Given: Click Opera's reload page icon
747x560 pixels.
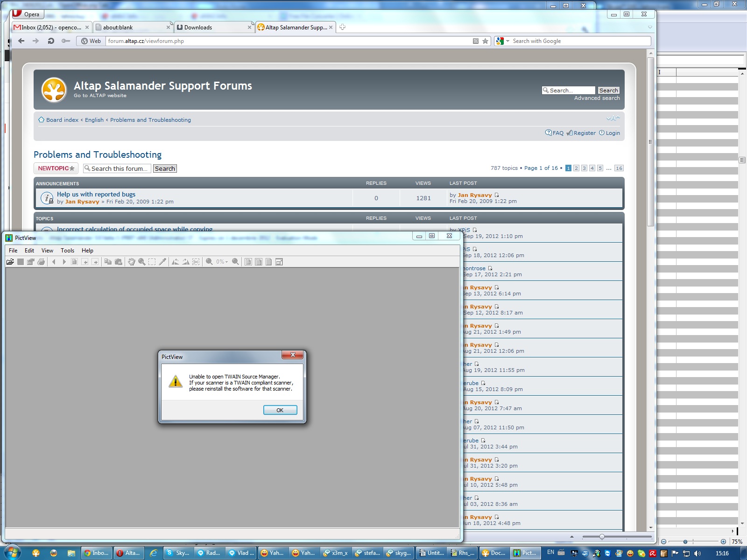Looking at the screenshot, I should tap(51, 41).
